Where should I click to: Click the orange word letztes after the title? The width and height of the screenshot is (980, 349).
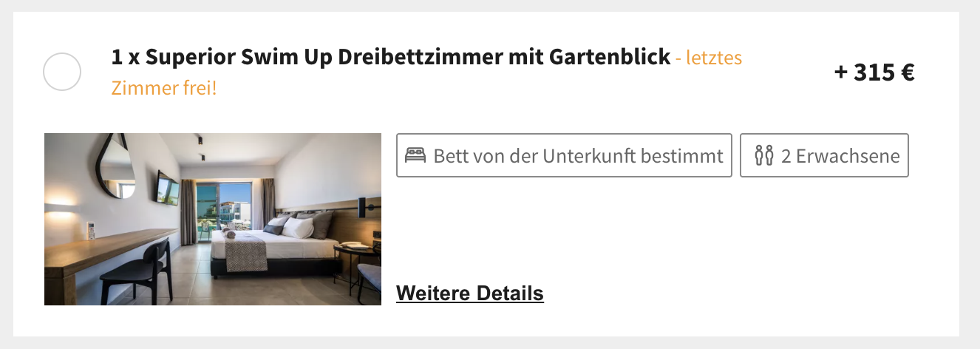(714, 57)
